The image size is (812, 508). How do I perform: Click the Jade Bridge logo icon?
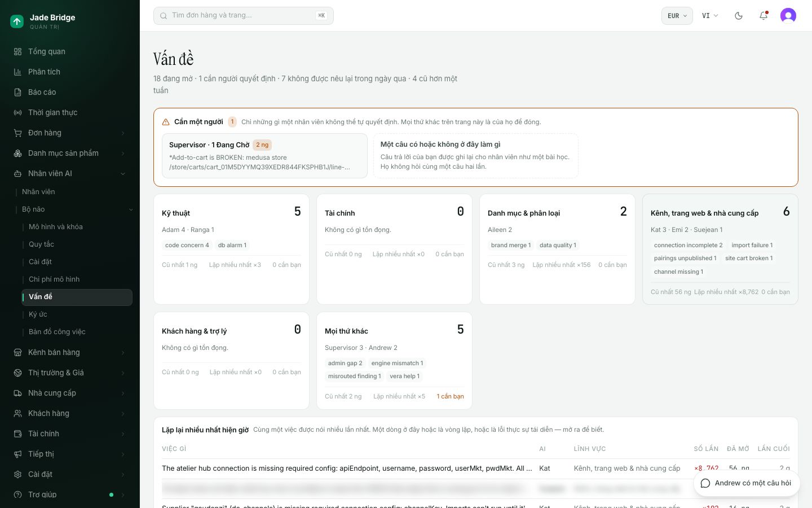(x=17, y=21)
